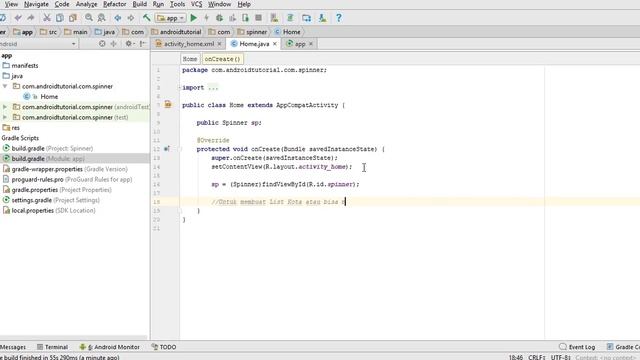Open the Navigate menu
The width and height of the screenshot is (640, 360).
point(36,4)
